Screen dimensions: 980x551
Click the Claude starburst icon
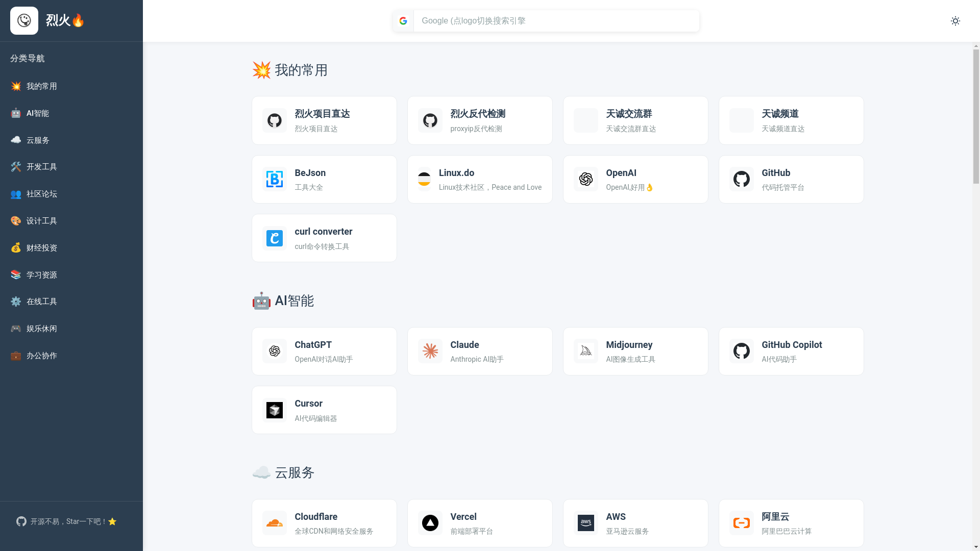pos(430,351)
